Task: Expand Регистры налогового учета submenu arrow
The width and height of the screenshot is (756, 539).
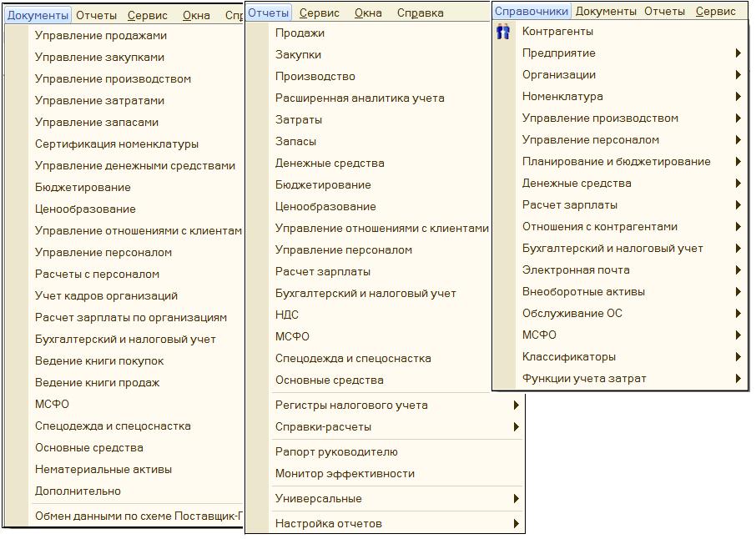Action: click(x=517, y=406)
